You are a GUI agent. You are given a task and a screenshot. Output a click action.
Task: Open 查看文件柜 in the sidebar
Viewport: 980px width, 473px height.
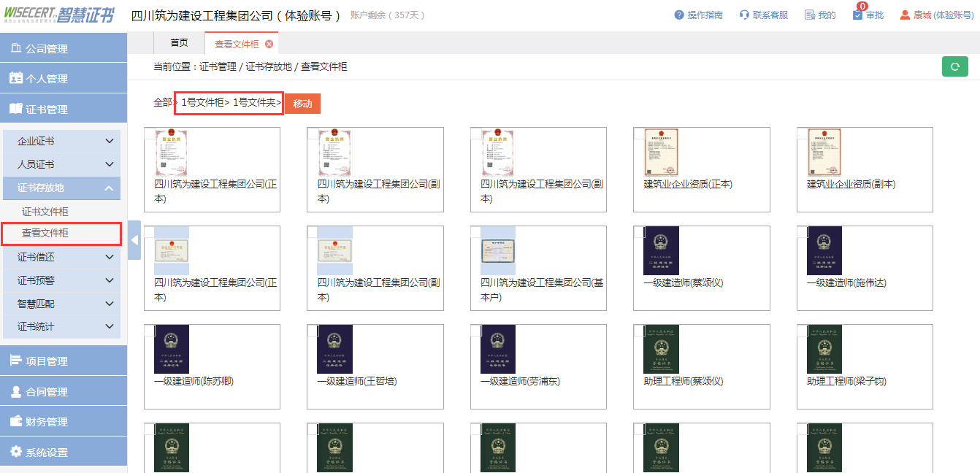tap(45, 234)
